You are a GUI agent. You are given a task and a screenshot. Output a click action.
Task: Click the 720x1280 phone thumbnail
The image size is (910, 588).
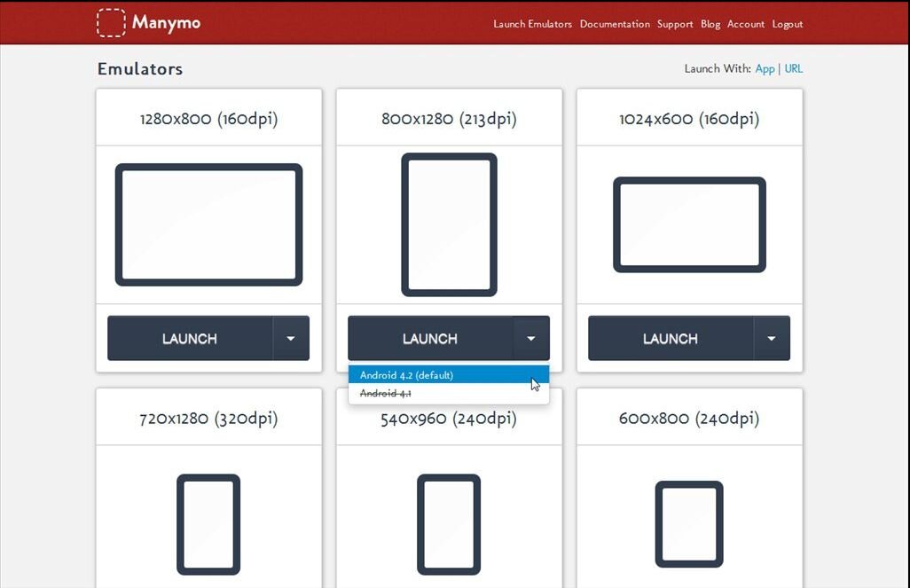click(x=208, y=524)
